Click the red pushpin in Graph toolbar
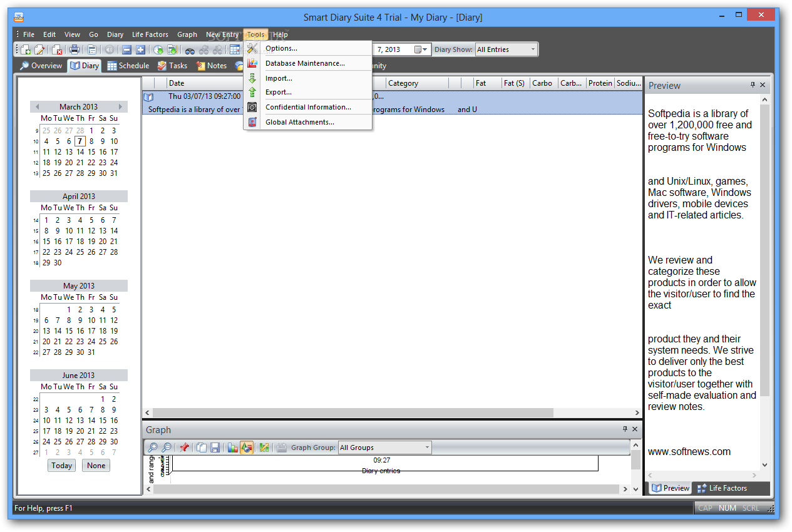The width and height of the screenshot is (792, 532). (x=183, y=448)
